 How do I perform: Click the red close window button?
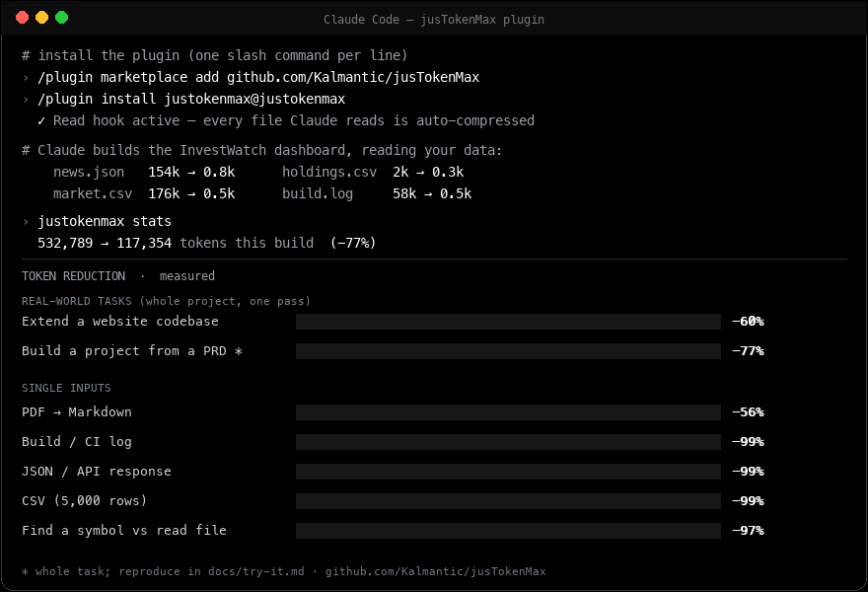click(x=22, y=18)
